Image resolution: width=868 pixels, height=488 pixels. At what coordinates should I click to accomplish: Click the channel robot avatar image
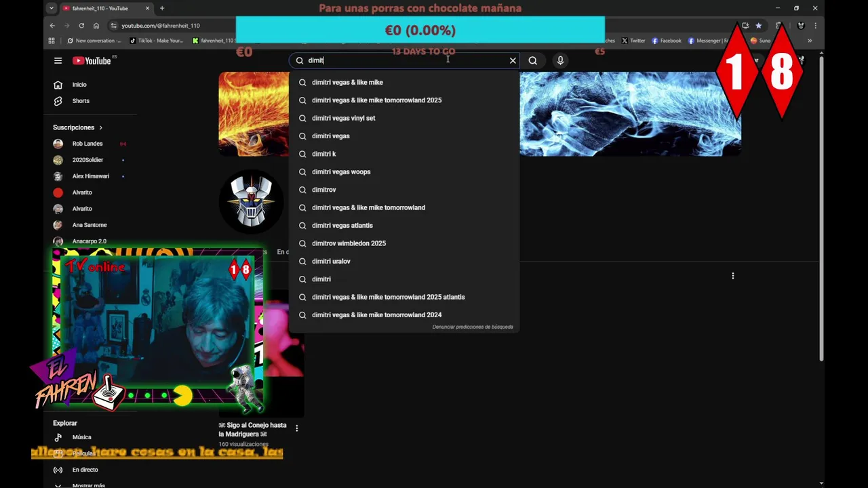tap(252, 201)
